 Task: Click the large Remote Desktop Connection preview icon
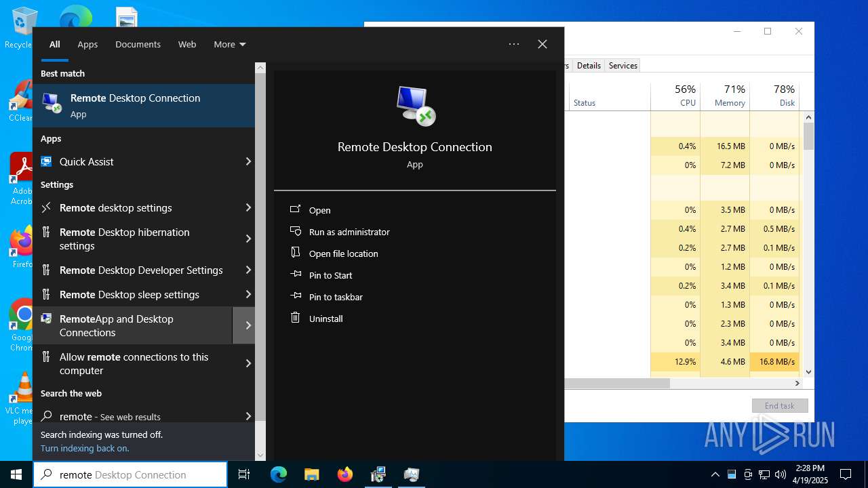tap(415, 106)
